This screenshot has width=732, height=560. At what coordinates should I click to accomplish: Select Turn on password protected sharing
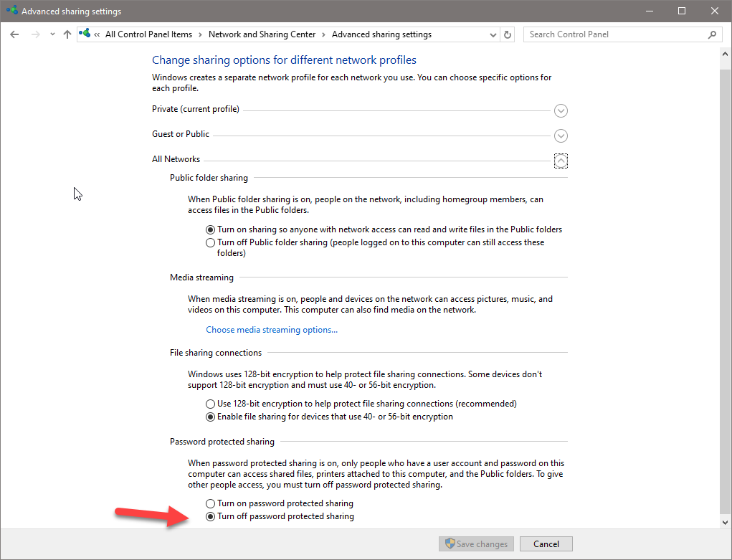pos(210,503)
